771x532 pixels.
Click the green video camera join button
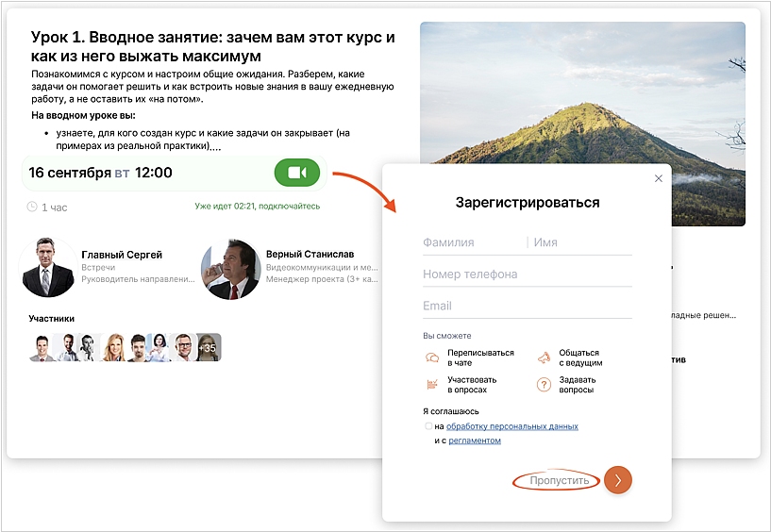[x=297, y=173]
